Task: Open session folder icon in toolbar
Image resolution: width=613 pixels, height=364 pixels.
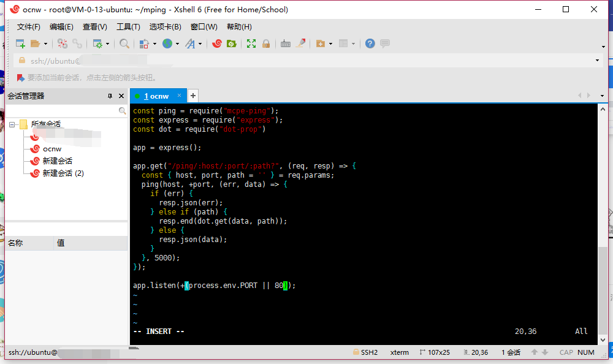Action: (x=35, y=44)
